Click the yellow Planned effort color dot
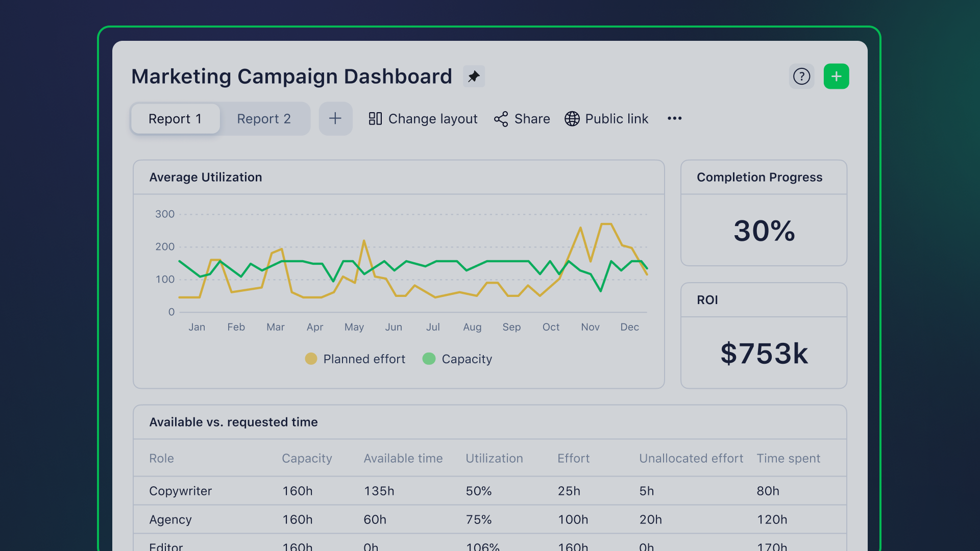980x551 pixels. click(311, 359)
